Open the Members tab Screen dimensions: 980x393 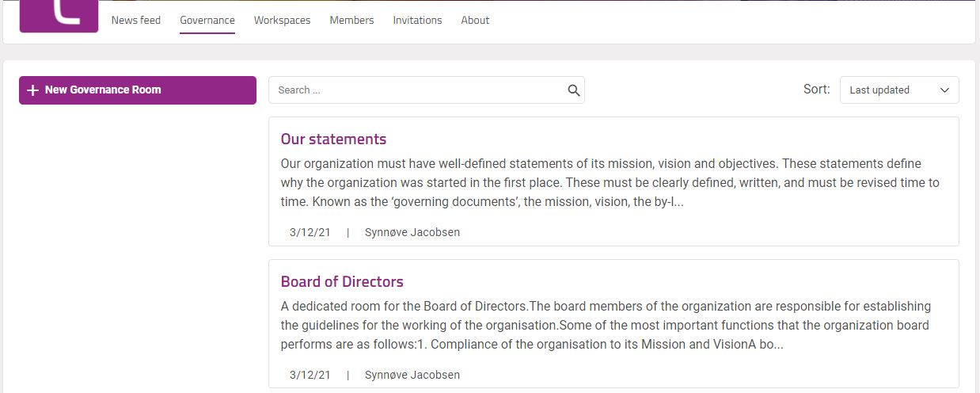pos(351,21)
